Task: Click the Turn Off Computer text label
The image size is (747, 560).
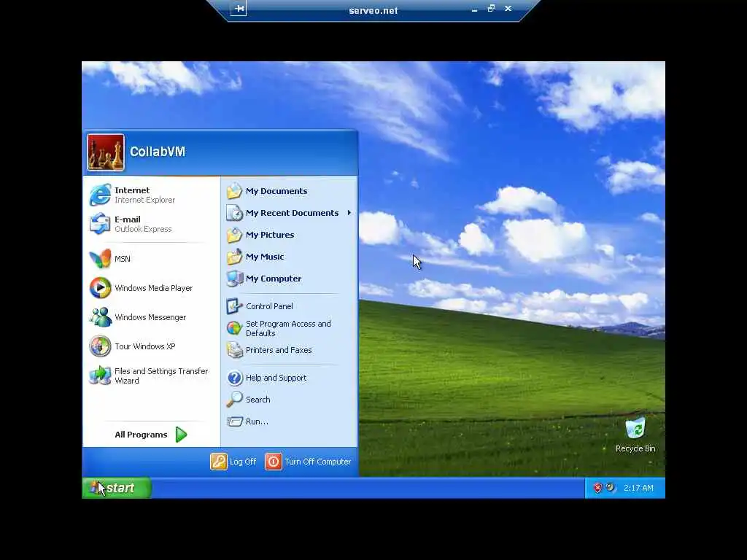Action: [318, 462]
